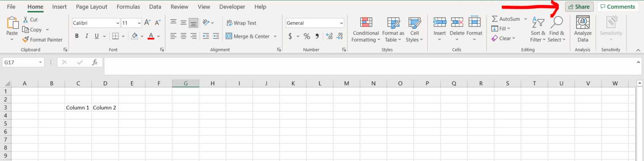
Task: Click the AutoSum sigma
Action: (x=495, y=19)
